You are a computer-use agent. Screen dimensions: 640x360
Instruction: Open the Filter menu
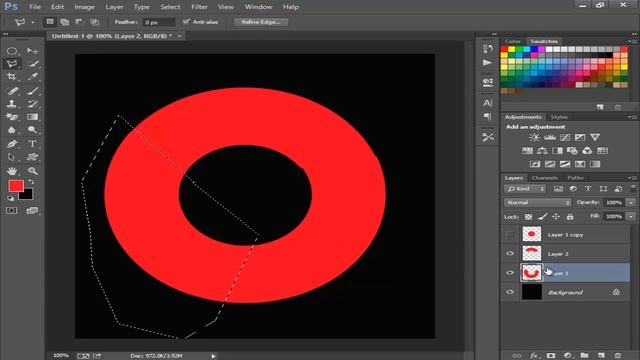pos(200,7)
